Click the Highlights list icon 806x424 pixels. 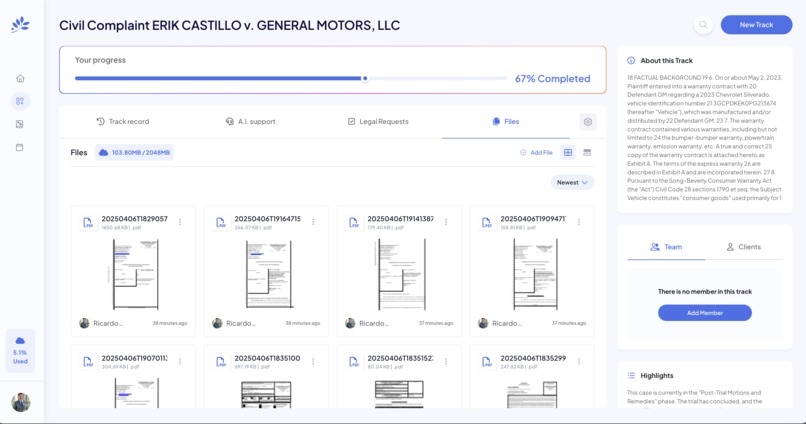(x=631, y=376)
